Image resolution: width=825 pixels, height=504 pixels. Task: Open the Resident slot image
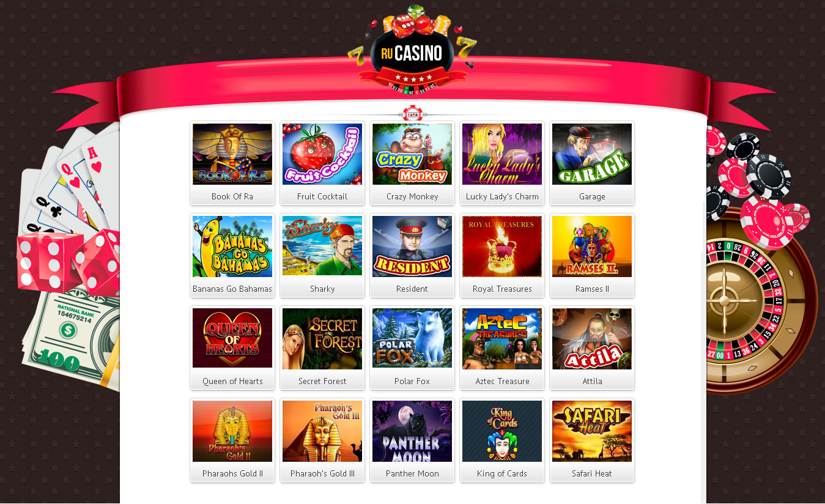412,246
